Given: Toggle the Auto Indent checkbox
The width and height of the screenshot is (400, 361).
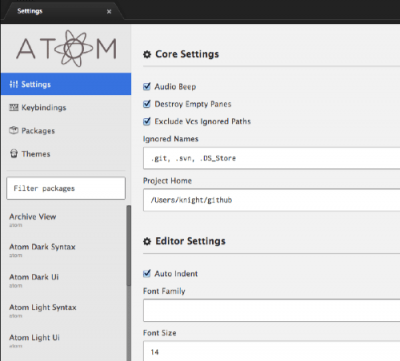Looking at the screenshot, I should 147,274.
